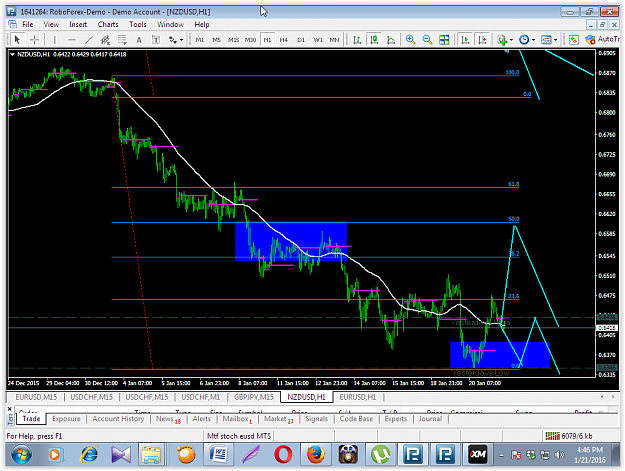625x471 pixels.
Task: Select the NZDUSD,H1 chart tab
Action: 307,397
